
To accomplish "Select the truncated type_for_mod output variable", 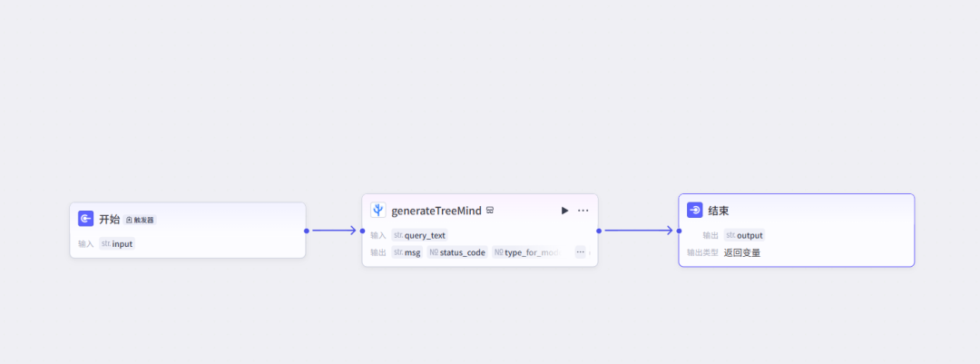I will (527, 252).
